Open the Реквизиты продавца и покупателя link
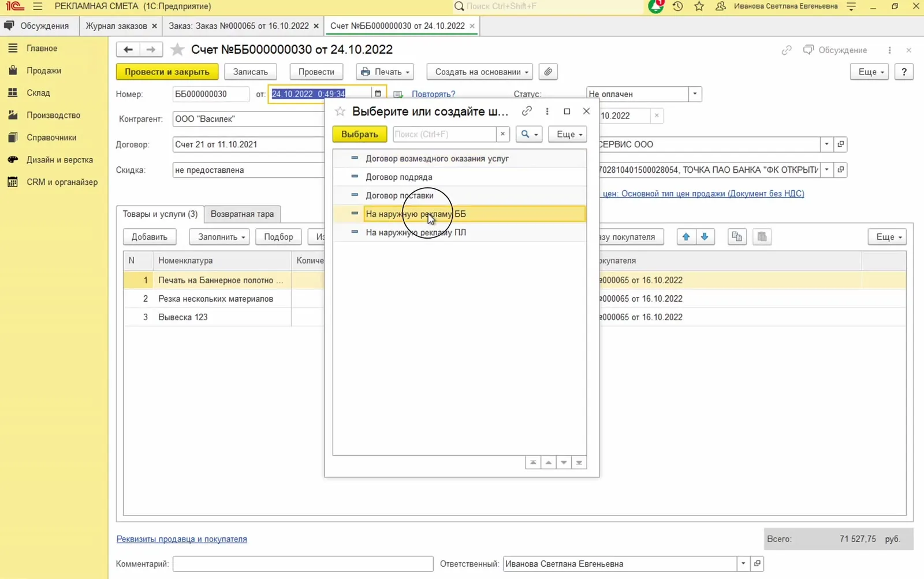This screenshot has width=924, height=579. 182,539
